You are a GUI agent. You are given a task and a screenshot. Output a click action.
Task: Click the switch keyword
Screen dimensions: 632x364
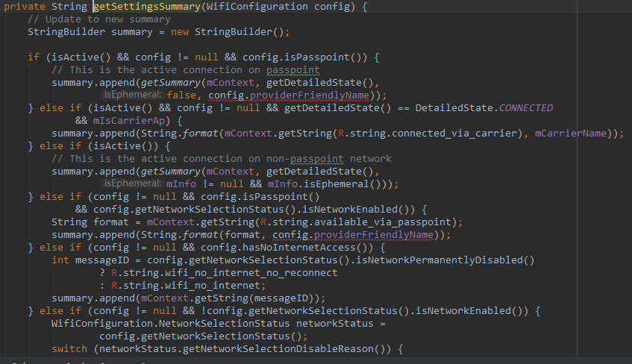pyautogui.click(x=69, y=349)
